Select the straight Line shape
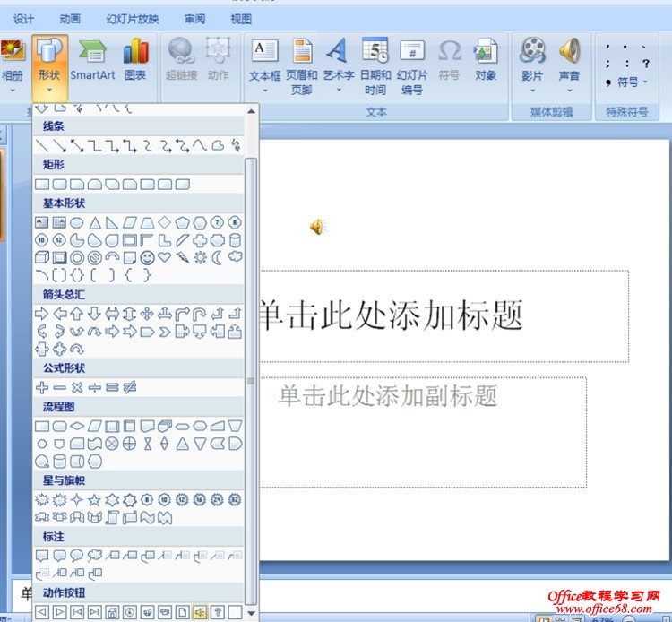This screenshot has width=672, height=622. point(41,146)
